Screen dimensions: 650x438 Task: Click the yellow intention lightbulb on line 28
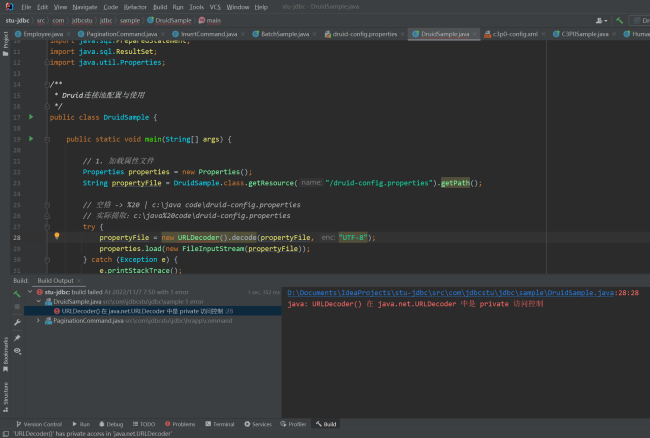57,237
